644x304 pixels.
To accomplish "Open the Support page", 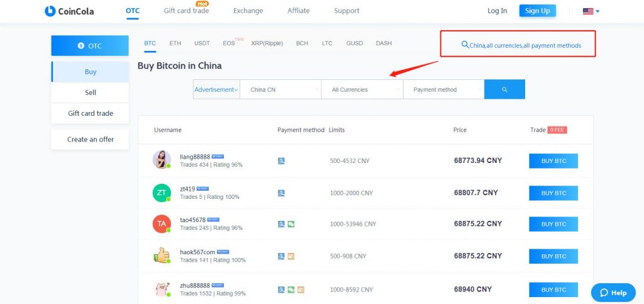I will pos(347,11).
